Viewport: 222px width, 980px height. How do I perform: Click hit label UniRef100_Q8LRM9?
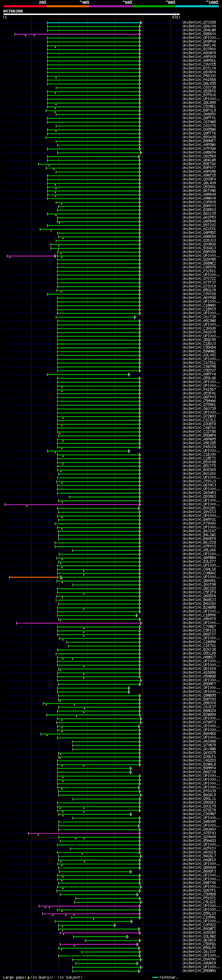199,103
